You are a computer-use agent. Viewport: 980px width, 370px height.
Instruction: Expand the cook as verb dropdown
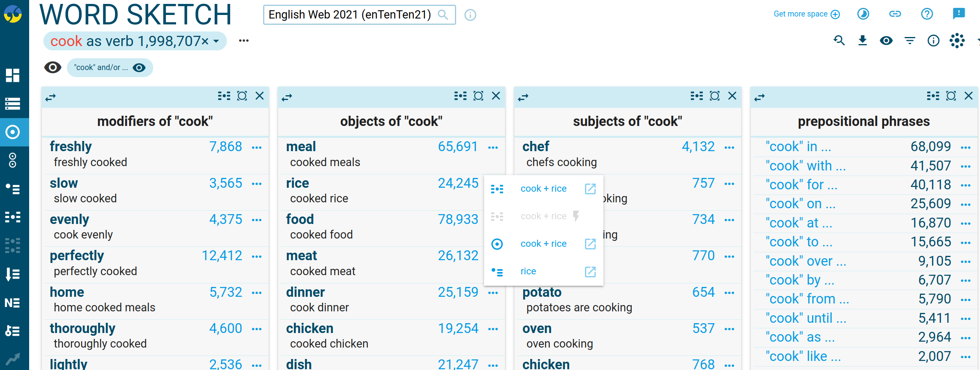coord(216,41)
